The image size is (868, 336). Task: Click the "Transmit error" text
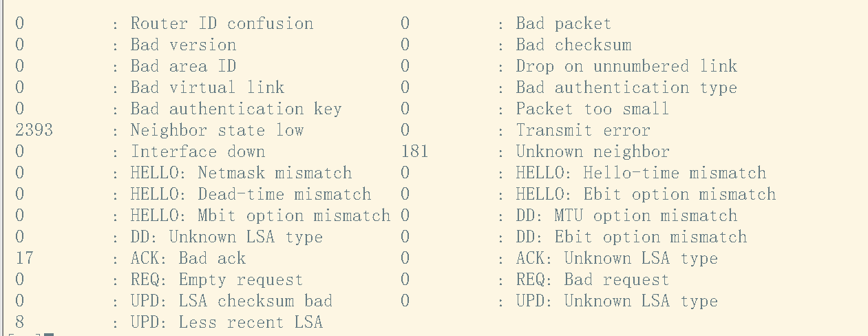point(582,130)
